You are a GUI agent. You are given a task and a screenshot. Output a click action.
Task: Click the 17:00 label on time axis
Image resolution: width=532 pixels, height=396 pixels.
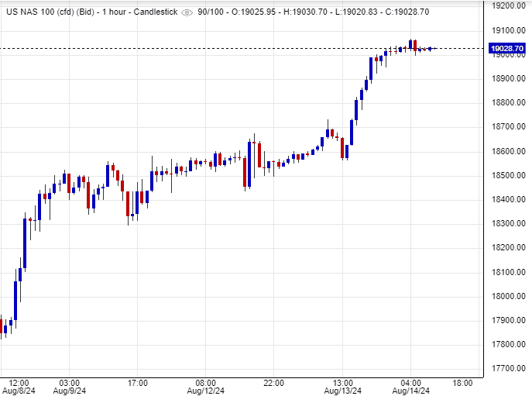[x=137, y=383]
